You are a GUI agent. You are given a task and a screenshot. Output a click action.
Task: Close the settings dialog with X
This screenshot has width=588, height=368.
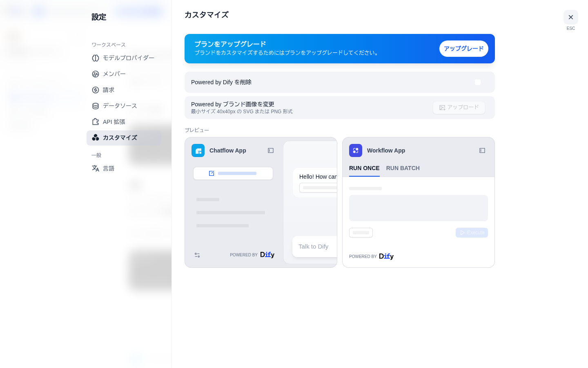coord(571,17)
